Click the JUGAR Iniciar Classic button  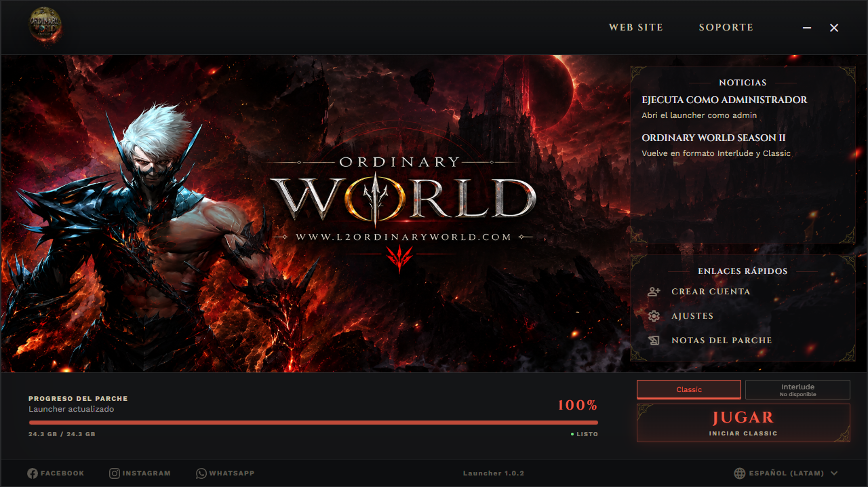coord(743,423)
